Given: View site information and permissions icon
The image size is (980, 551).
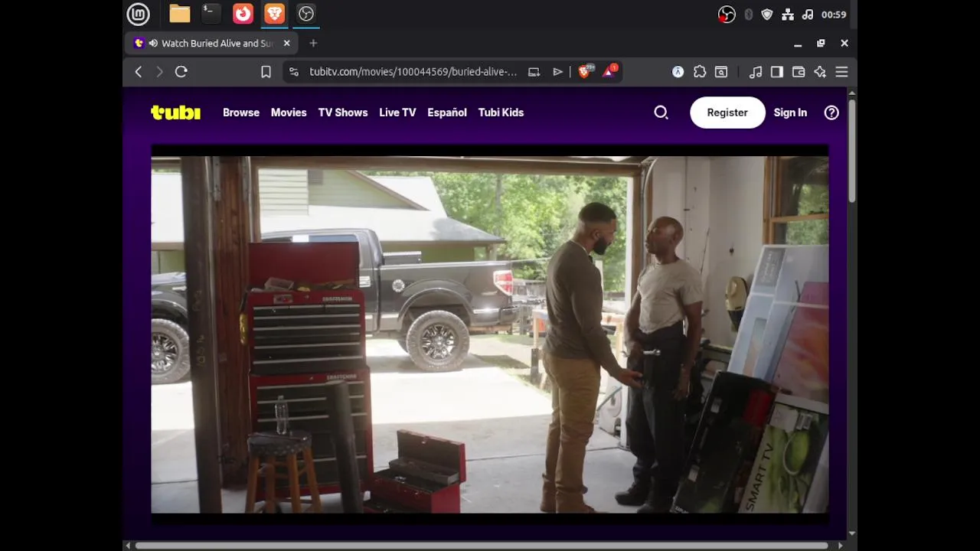Looking at the screenshot, I should tap(293, 72).
